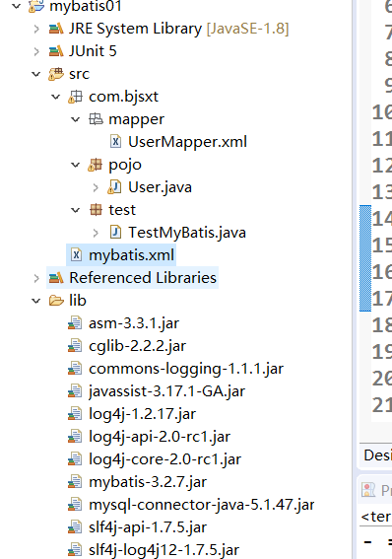Click the mybatis-3.2.7.jar icon
Image resolution: width=392 pixels, height=559 pixels.
[x=75, y=482]
